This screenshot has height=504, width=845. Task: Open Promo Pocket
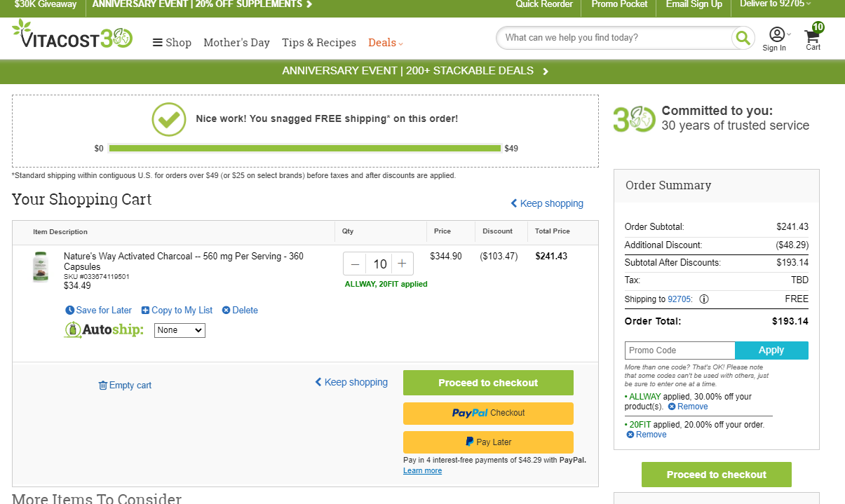pyautogui.click(x=619, y=4)
